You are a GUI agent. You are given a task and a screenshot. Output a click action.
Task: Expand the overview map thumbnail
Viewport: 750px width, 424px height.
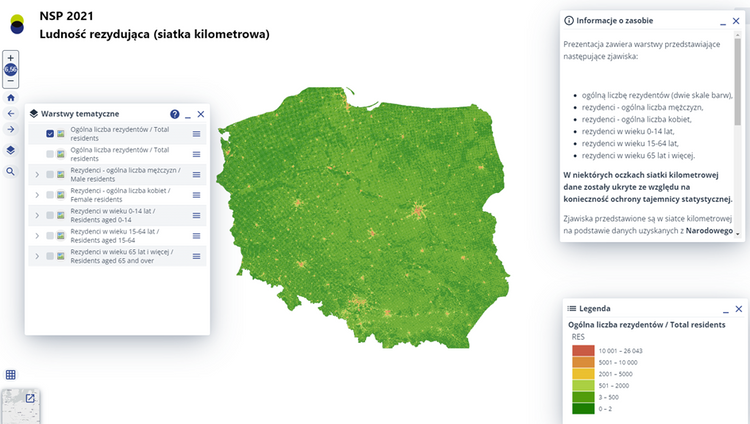tap(30, 398)
